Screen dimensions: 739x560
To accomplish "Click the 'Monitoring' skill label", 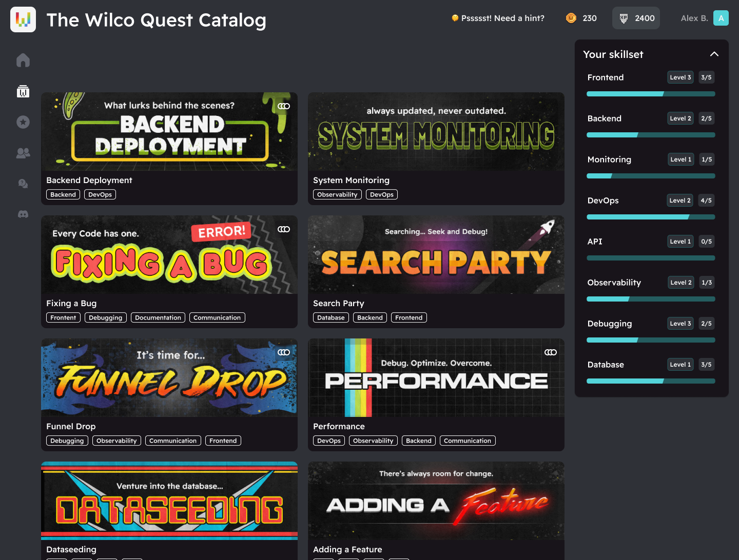I will pos(609,159).
